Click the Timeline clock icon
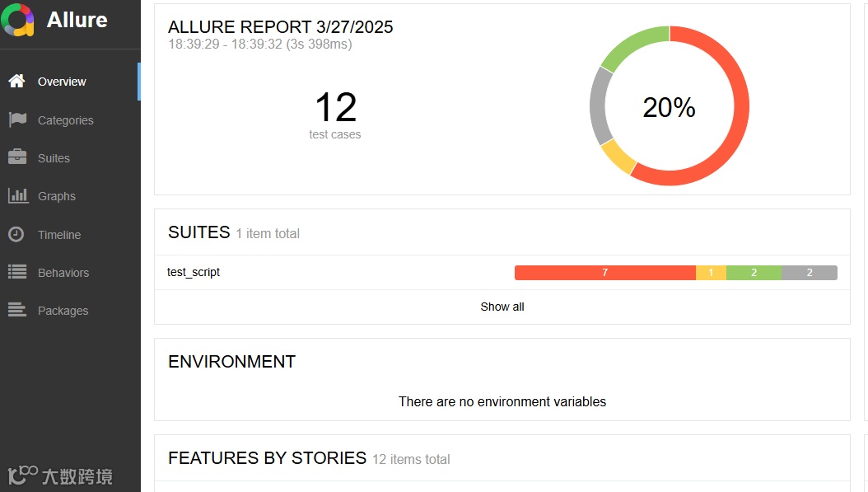 pyautogui.click(x=16, y=235)
